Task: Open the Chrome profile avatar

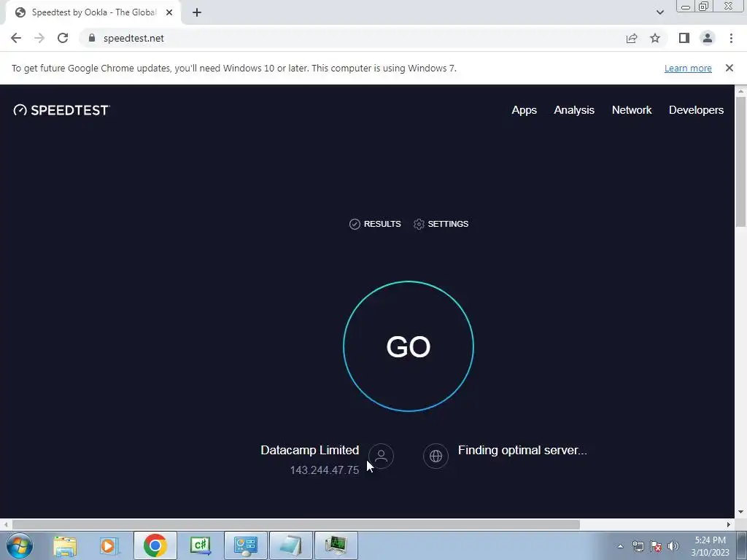Action: [708, 38]
